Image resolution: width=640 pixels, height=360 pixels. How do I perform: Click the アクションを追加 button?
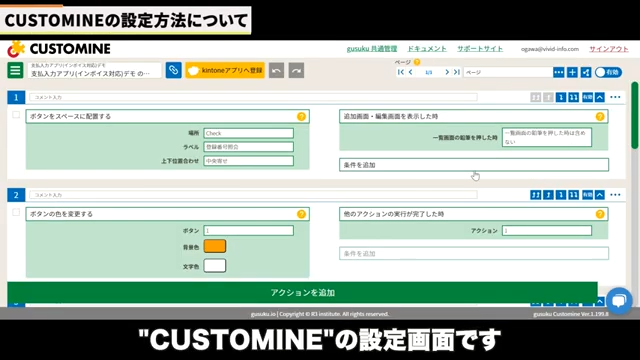coord(302,292)
